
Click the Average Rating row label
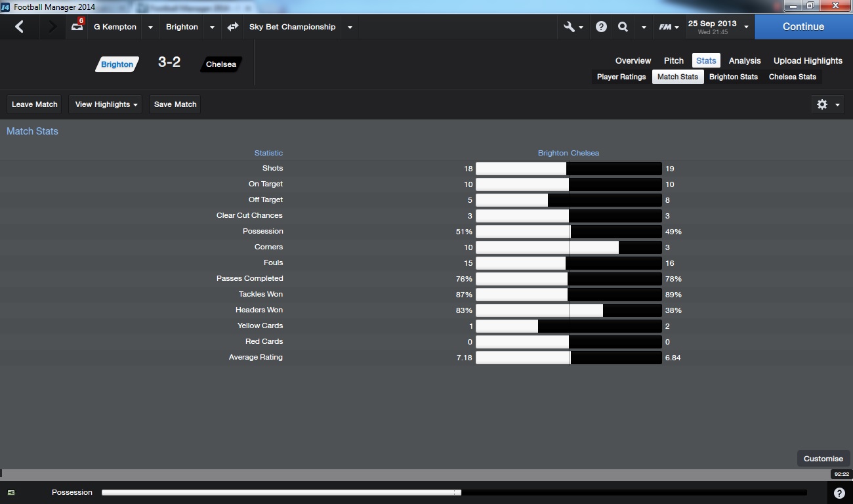[x=256, y=357]
